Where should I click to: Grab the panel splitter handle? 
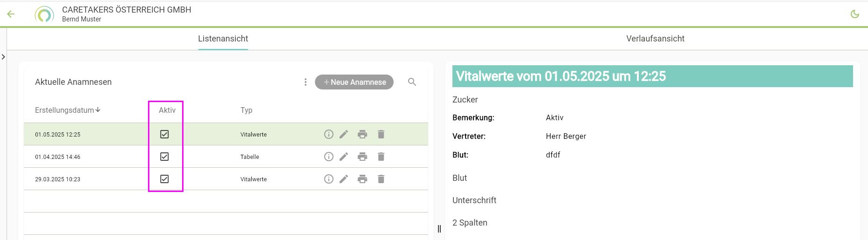tap(439, 229)
